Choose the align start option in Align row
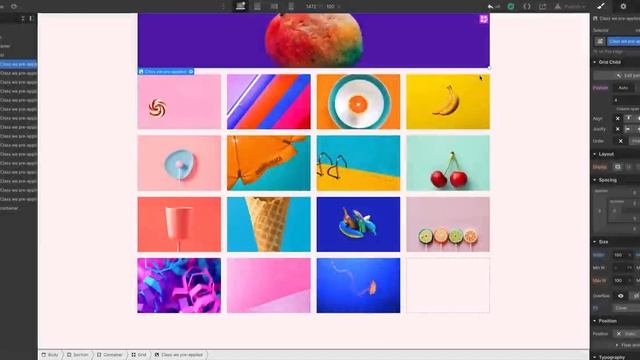 tap(629, 118)
